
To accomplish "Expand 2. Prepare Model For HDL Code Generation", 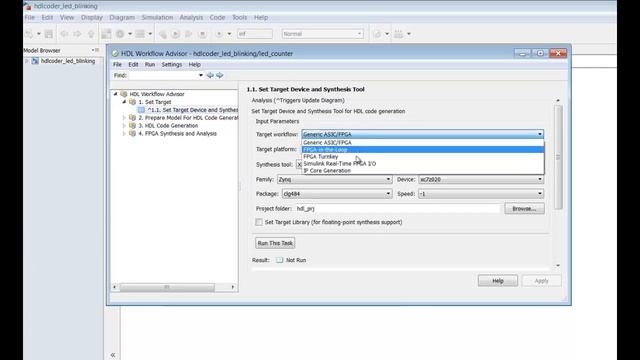I will 124,118.
